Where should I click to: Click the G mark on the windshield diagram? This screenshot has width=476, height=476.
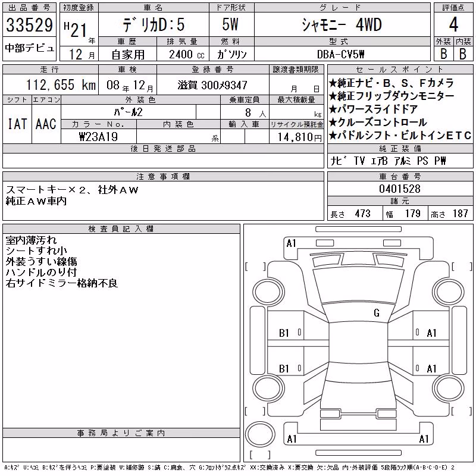pos(377,313)
